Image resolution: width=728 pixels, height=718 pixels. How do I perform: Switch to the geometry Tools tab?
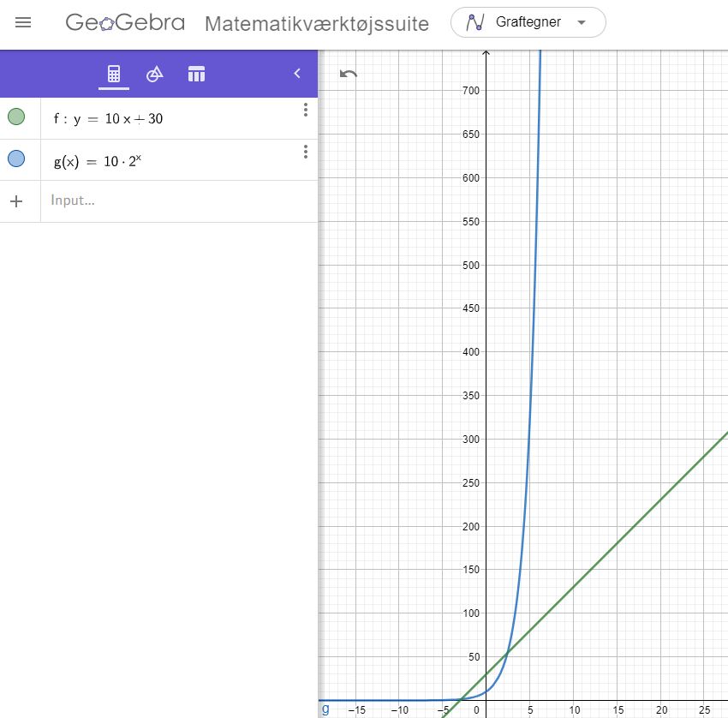point(155,74)
